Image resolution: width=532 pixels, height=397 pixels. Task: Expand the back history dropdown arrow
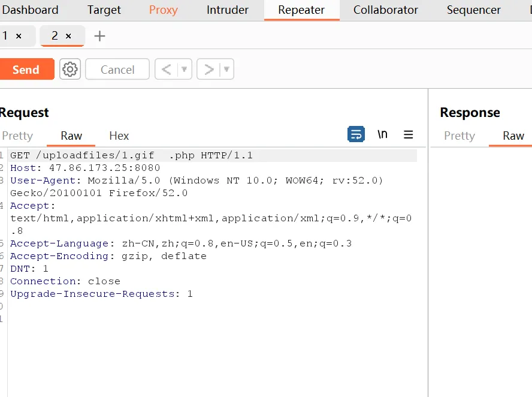185,70
